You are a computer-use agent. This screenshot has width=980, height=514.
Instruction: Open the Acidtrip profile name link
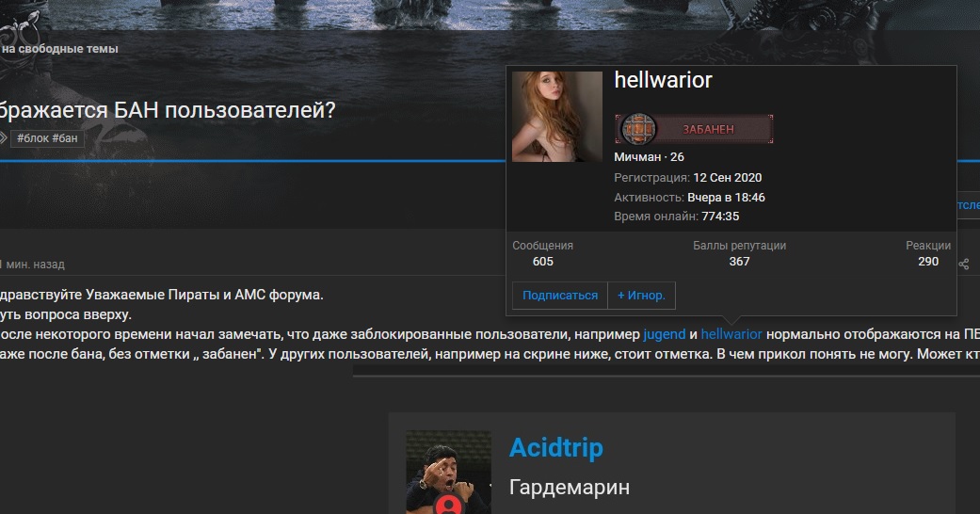(556, 448)
